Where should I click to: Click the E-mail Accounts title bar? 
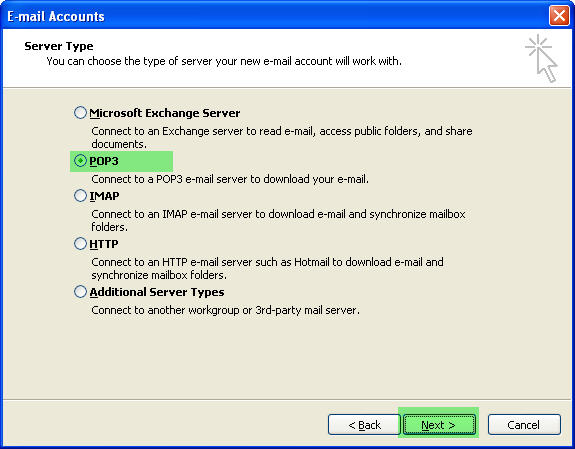(275, 16)
